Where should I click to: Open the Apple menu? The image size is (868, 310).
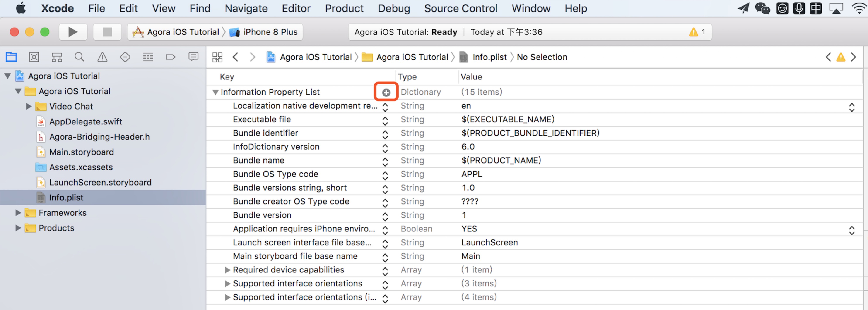[x=21, y=8]
